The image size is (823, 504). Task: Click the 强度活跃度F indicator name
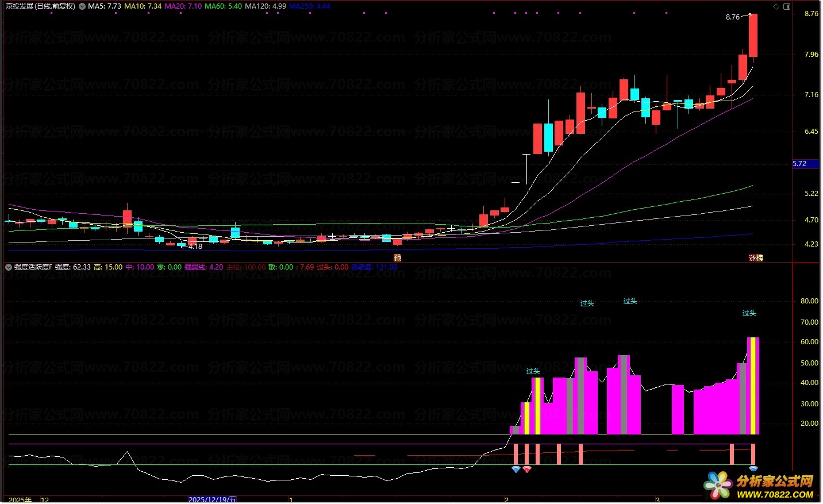pos(33,267)
